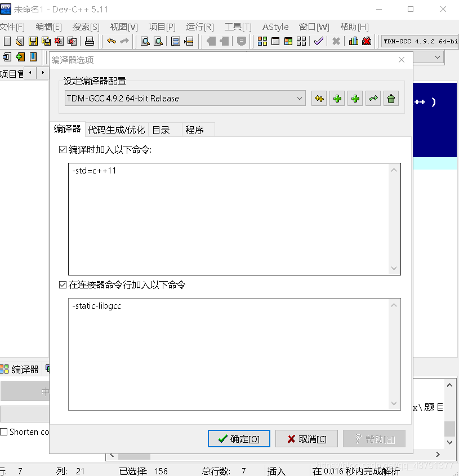Select the Save icon in the toolbar
The width and height of the screenshot is (459, 476).
click(x=34, y=41)
